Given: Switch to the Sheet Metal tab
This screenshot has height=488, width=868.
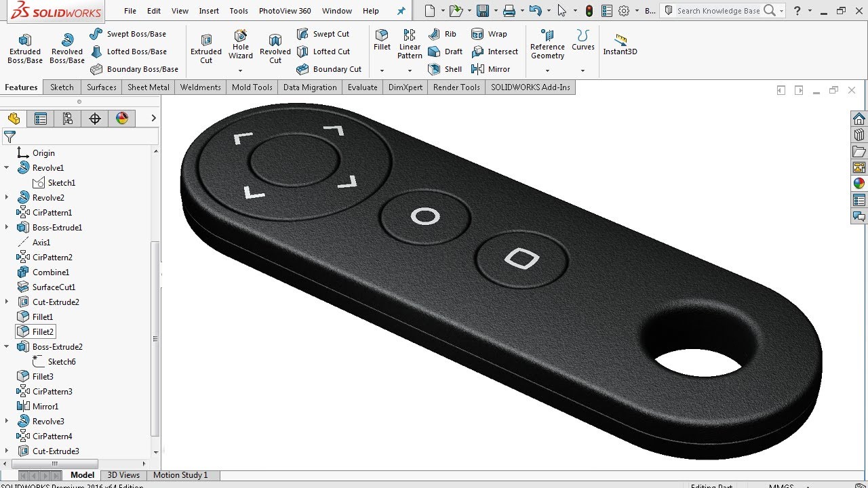Looking at the screenshot, I should tap(149, 87).
